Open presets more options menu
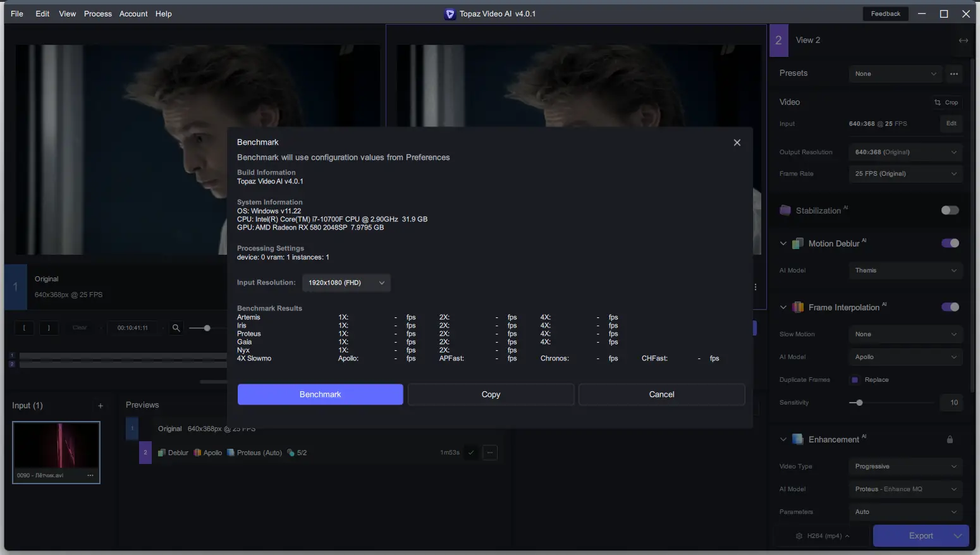980x555 pixels. click(x=954, y=74)
